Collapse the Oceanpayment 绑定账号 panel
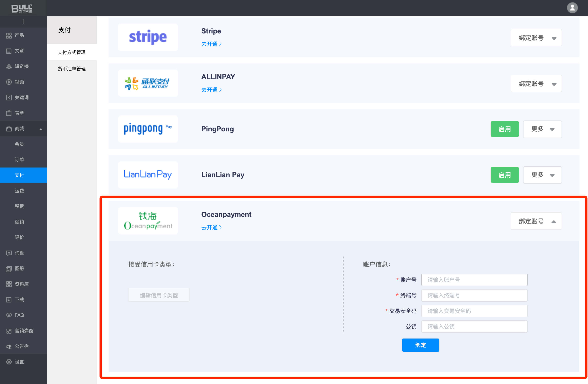The width and height of the screenshot is (588, 384). tap(536, 221)
